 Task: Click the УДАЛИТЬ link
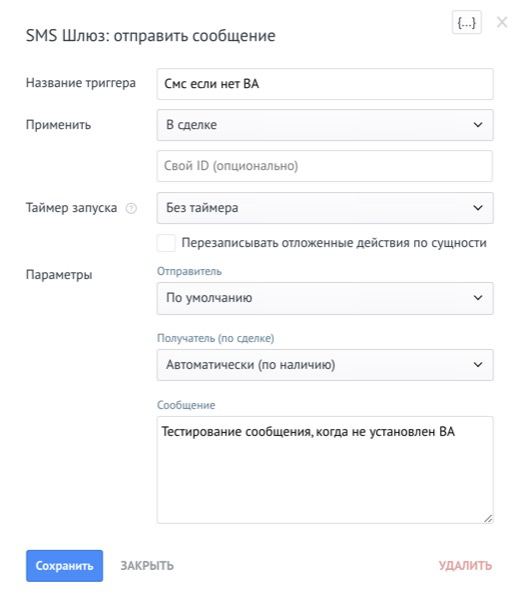click(465, 565)
